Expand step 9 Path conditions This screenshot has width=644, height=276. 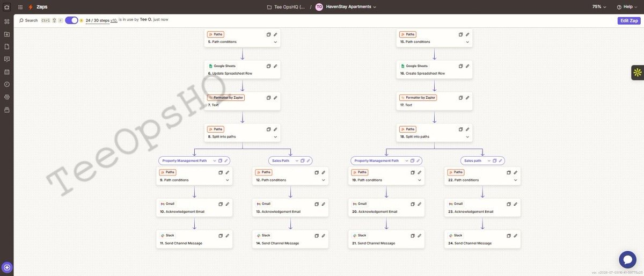point(228,180)
